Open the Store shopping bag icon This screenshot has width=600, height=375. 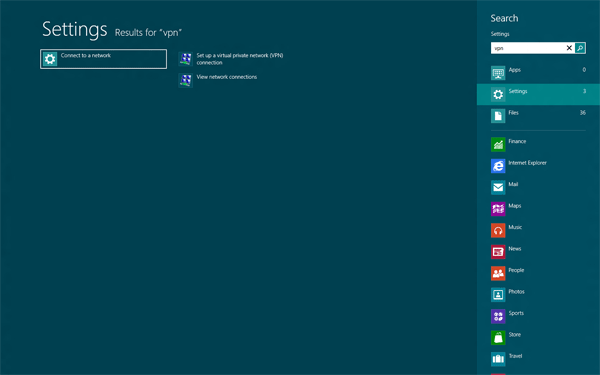pyautogui.click(x=498, y=338)
